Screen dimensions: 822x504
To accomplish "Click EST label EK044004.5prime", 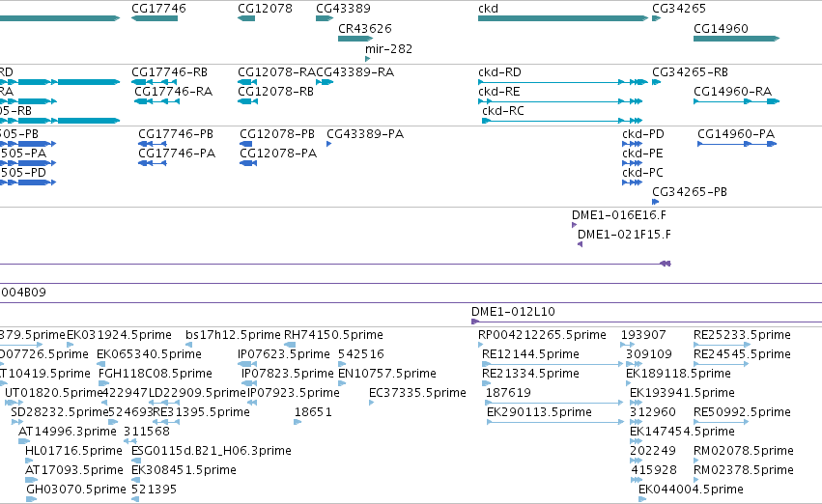I will (x=691, y=490).
